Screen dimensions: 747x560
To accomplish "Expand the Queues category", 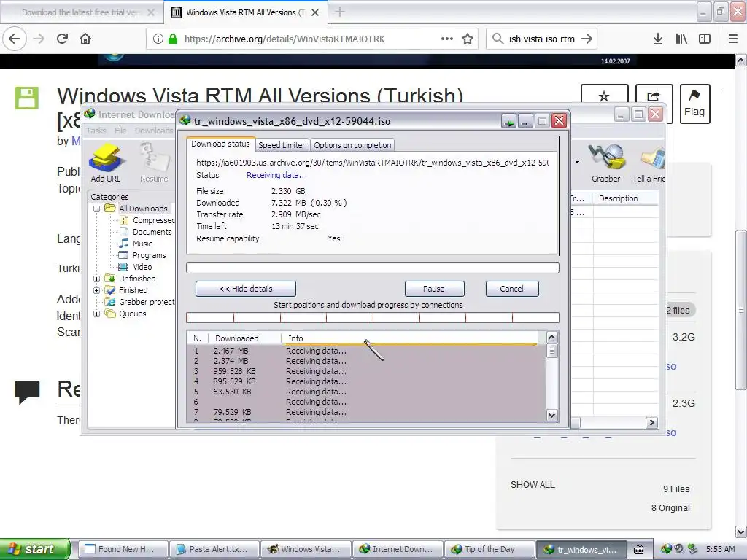I will tap(97, 314).
